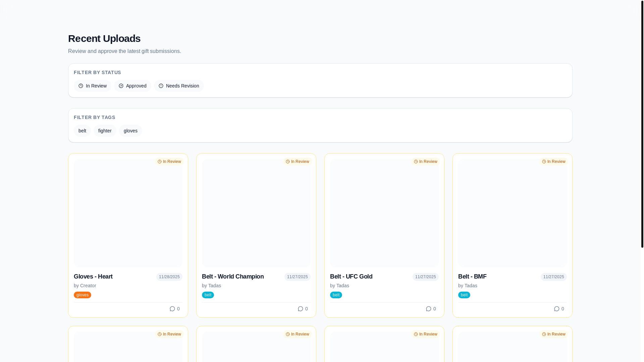Click the belt tag on Belt - UFC Gold
Image resolution: width=644 pixels, height=362 pixels.
pyautogui.click(x=336, y=295)
